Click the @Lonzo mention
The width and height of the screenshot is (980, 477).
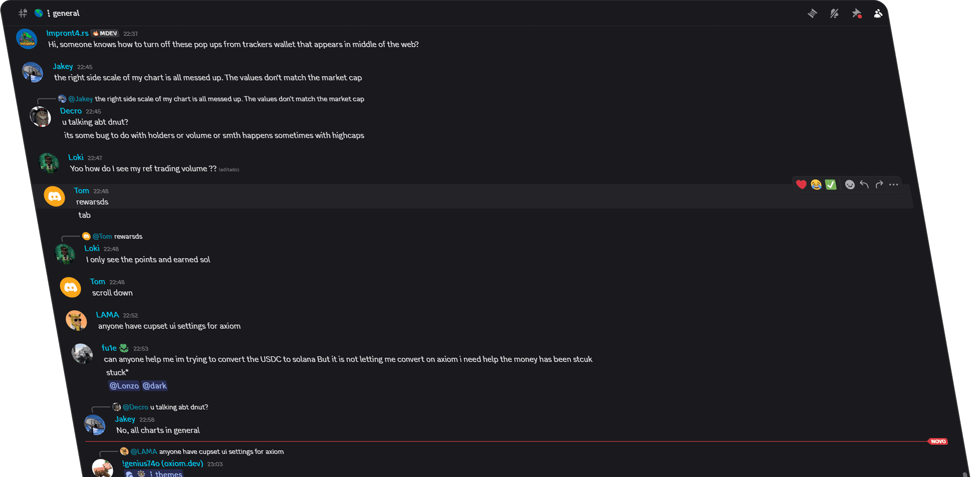point(124,386)
